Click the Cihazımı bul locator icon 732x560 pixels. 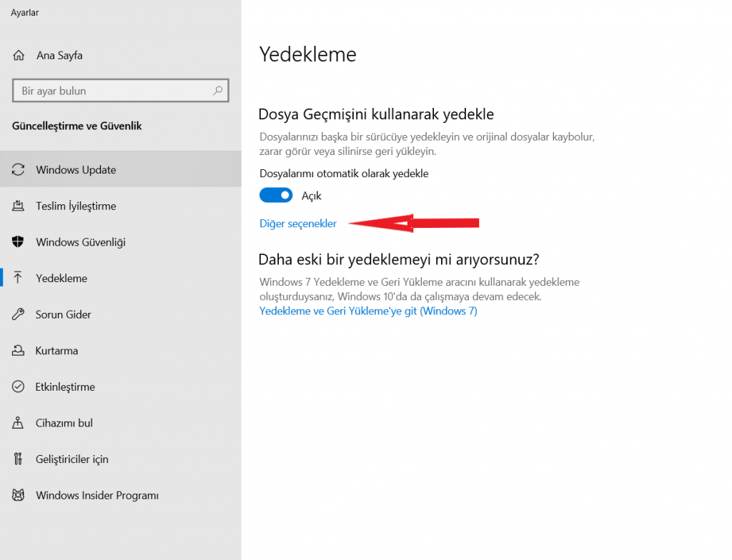coord(18,423)
